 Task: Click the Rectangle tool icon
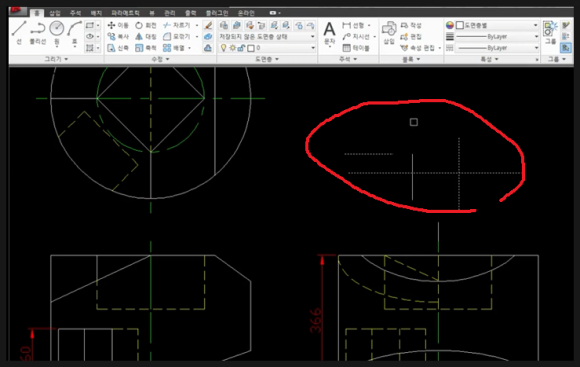point(90,25)
